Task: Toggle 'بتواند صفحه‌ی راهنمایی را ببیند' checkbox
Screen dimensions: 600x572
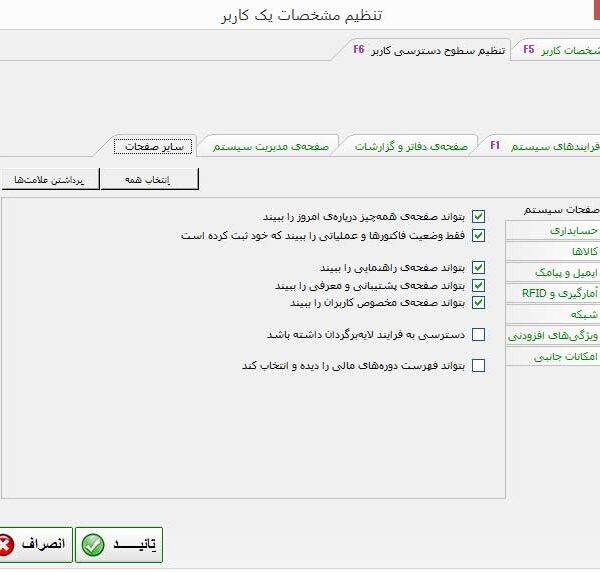Action: 478,267
